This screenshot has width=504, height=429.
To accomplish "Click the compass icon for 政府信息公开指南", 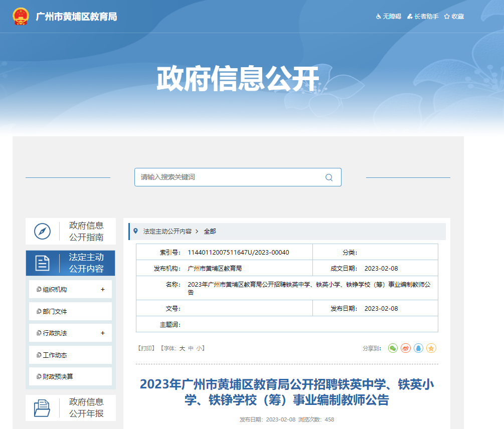I will 42,231.
